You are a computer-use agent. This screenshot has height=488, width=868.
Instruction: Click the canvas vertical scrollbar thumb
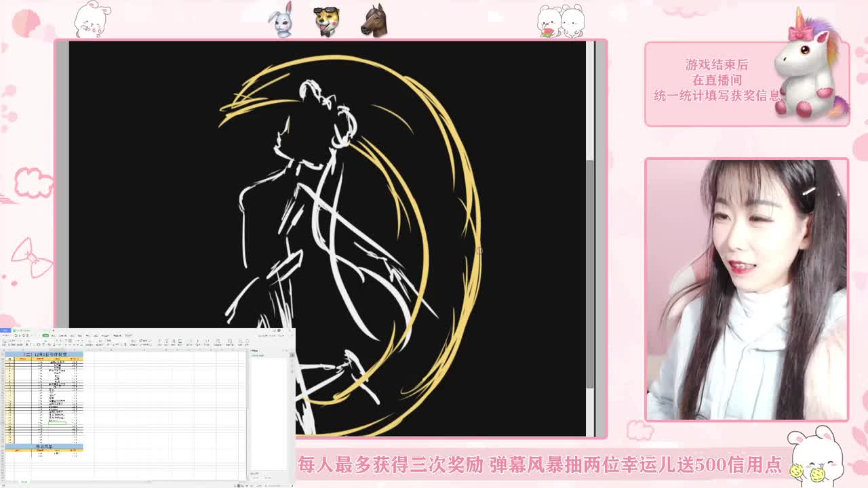(590, 274)
